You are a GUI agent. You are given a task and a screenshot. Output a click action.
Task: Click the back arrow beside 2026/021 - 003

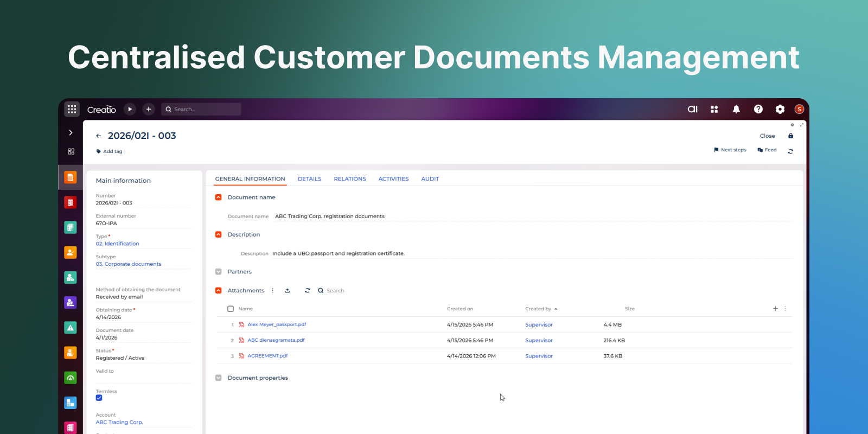pyautogui.click(x=98, y=136)
